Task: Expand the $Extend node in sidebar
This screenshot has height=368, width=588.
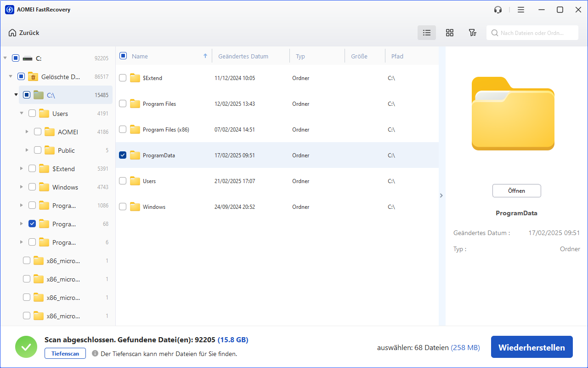Action: click(x=22, y=169)
